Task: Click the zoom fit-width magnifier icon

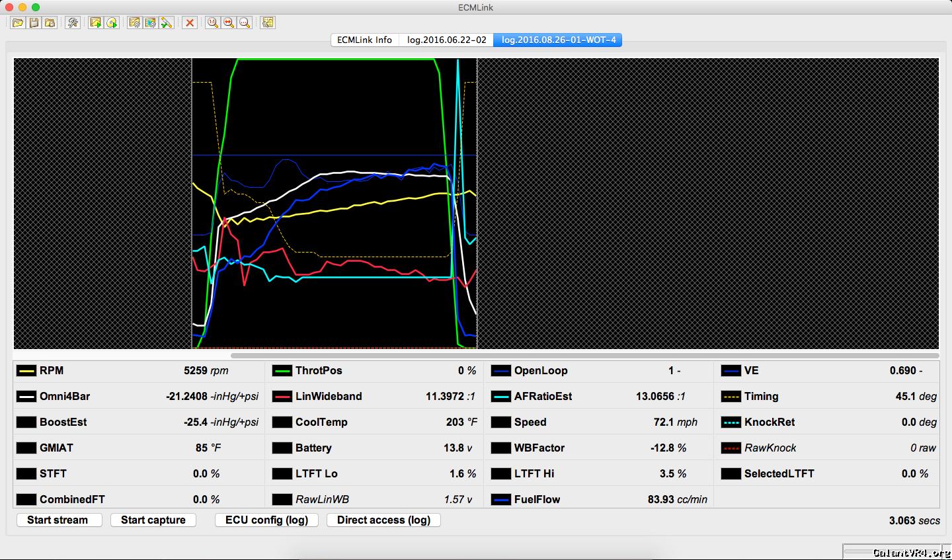Action: click(229, 22)
